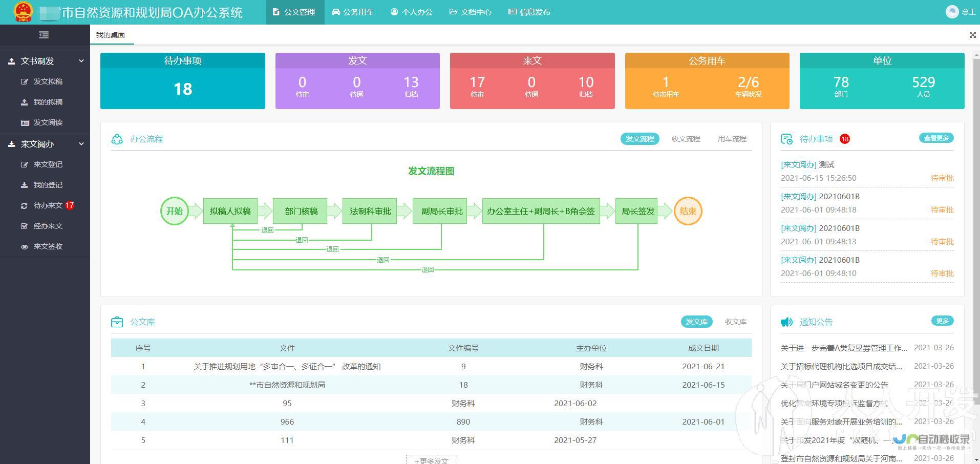Click the 办公流程 section icon

click(x=117, y=139)
